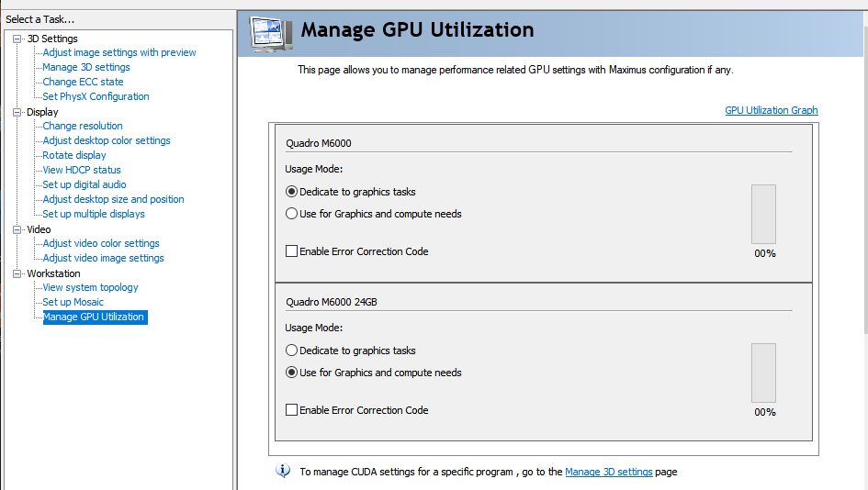Select Set up Mosaic under Workstation
Image resolution: width=868 pixels, height=490 pixels.
(x=73, y=302)
